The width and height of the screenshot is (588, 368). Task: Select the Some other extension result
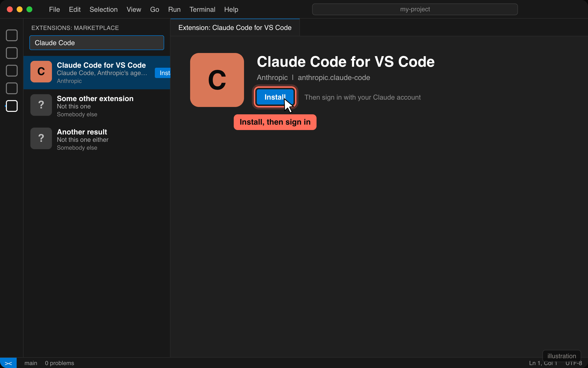pyautogui.click(x=97, y=106)
